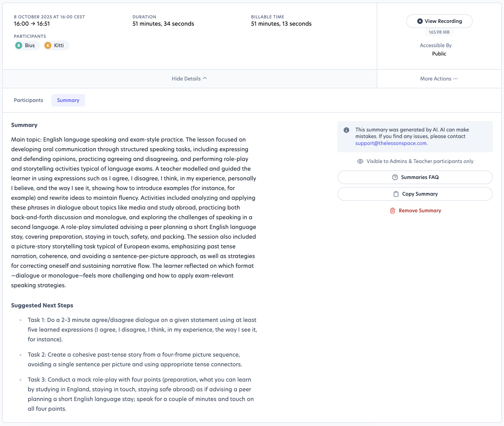Click the play icon in View Recording
This screenshot has width=504, height=426.
point(420,21)
